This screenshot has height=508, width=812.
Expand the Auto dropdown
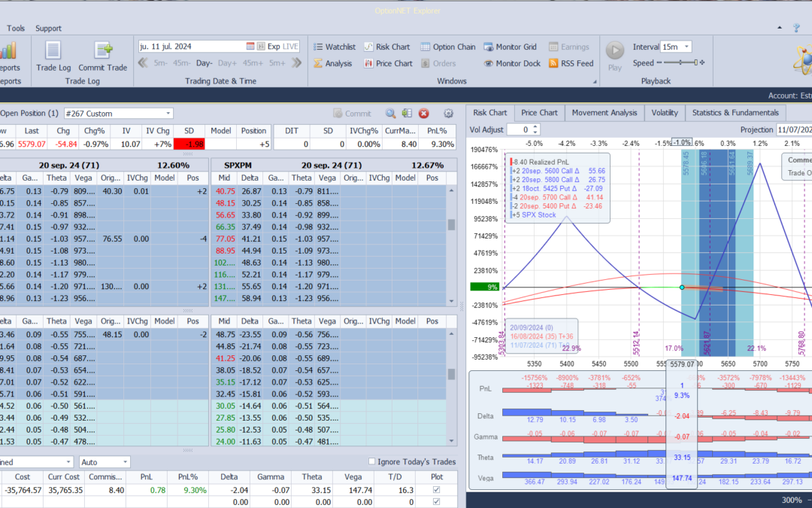[x=125, y=462]
